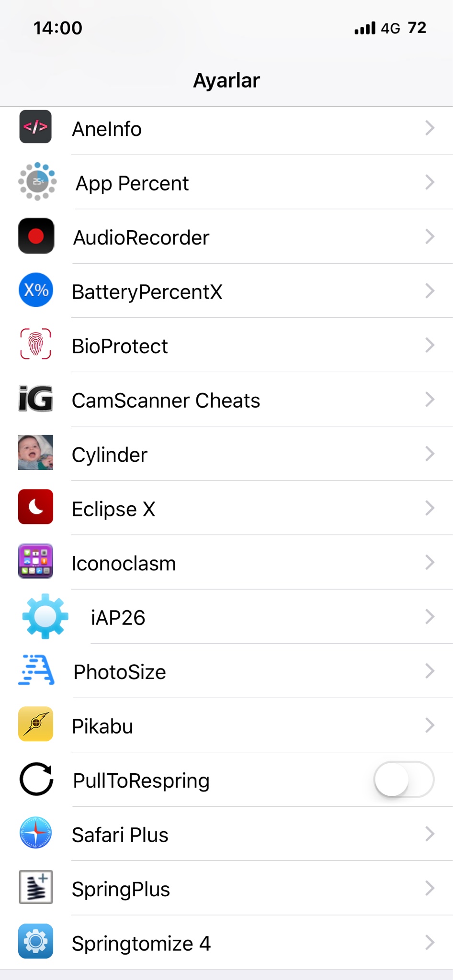Expand the CamScanner Cheats row chevron
453x980 pixels.
(x=430, y=400)
